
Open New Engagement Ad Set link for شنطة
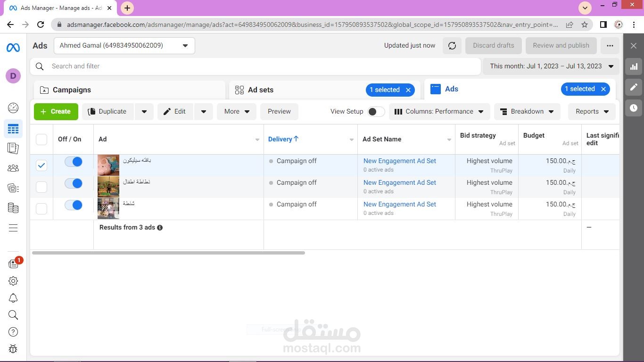(400, 205)
